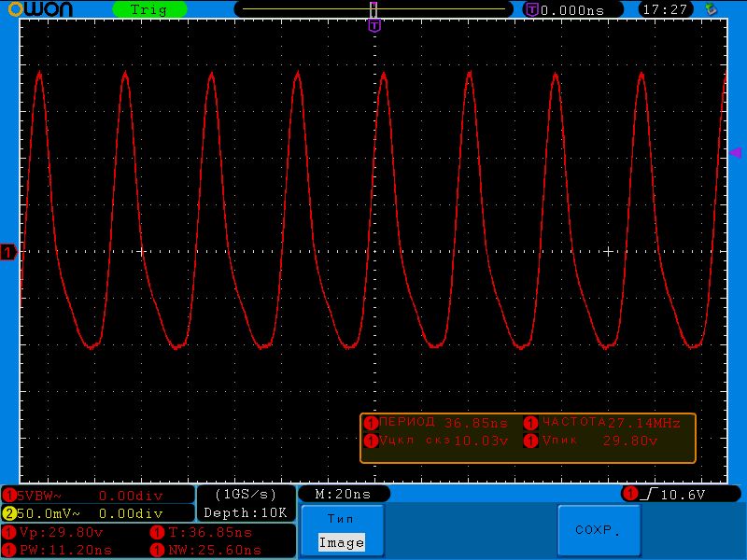Image resolution: width=747 pixels, height=560 pixels.
Task: Click the Vпик 29.80v measurement
Action: click(x=591, y=441)
